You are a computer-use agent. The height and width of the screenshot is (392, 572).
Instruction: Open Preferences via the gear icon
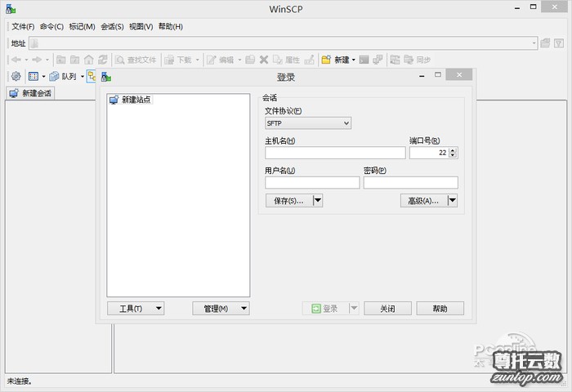pos(16,76)
